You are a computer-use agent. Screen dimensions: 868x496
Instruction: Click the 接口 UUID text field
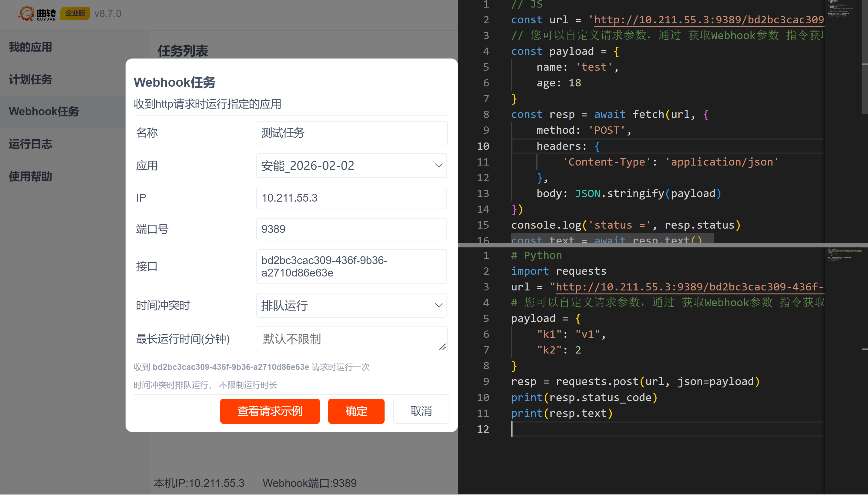352,266
